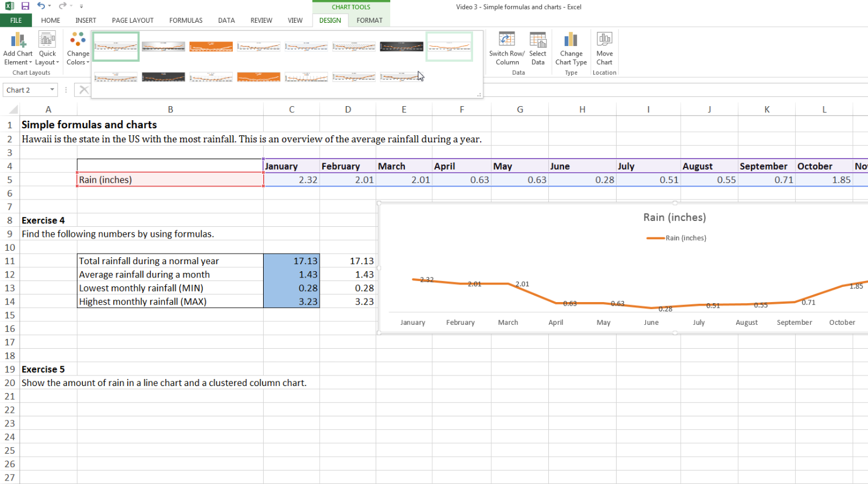Click the Save icon in Quick Access Toolbar
The image size is (868, 484).
coord(25,6)
